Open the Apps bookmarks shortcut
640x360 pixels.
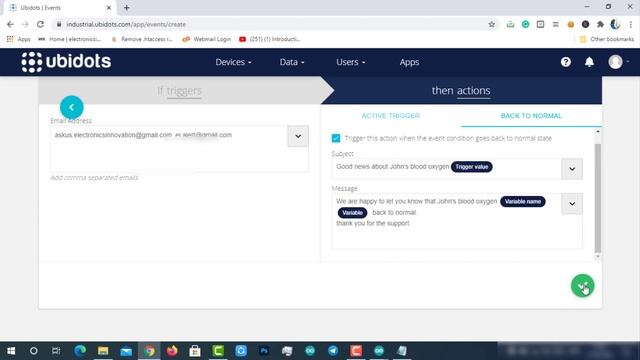click(19, 39)
